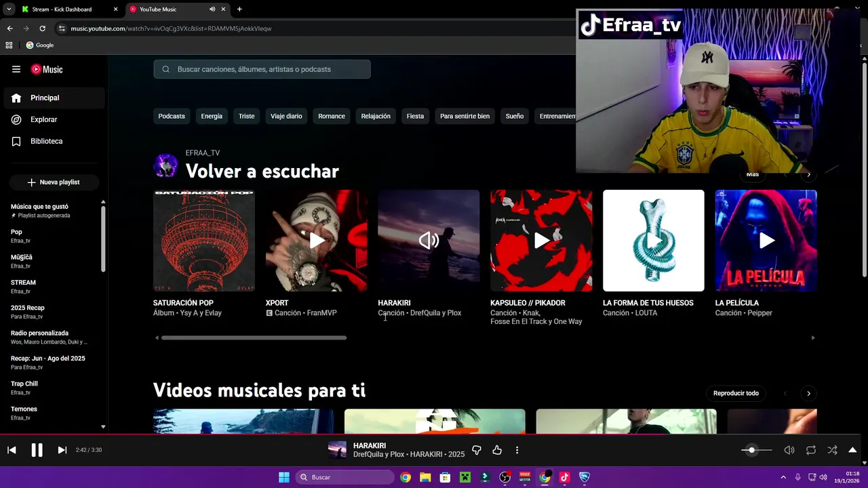The height and width of the screenshot is (488, 868).
Task: Open Trap Chill playlist
Action: point(54,388)
